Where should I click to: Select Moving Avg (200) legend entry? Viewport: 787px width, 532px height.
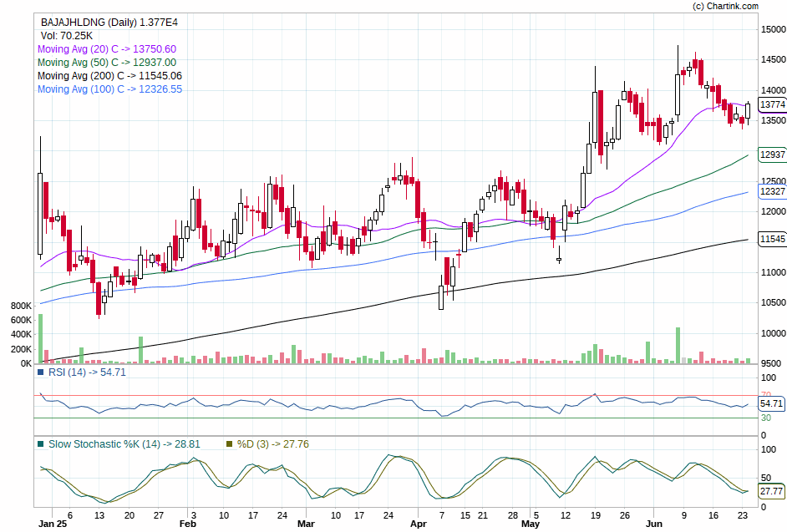tap(110, 76)
